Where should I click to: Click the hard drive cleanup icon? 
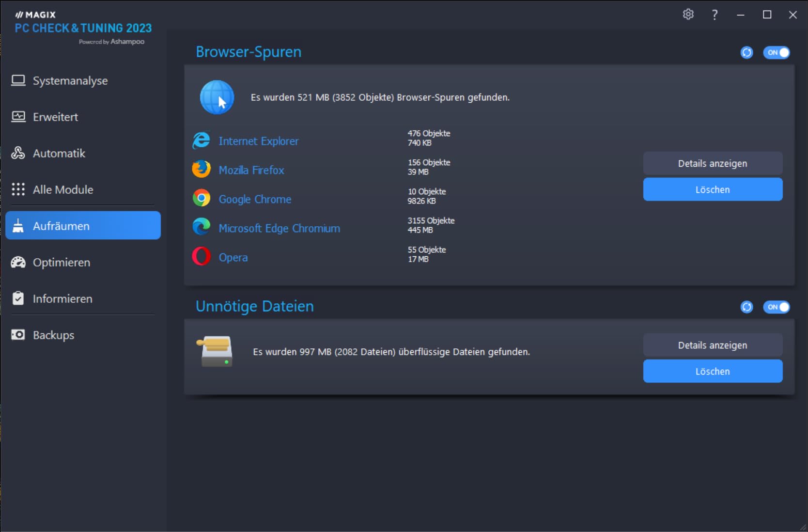click(216, 352)
